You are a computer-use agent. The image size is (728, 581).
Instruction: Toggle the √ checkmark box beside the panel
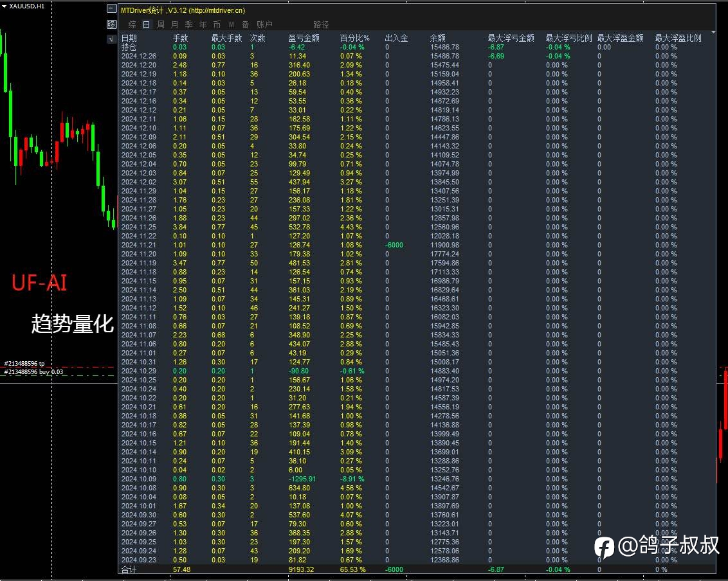(x=111, y=39)
